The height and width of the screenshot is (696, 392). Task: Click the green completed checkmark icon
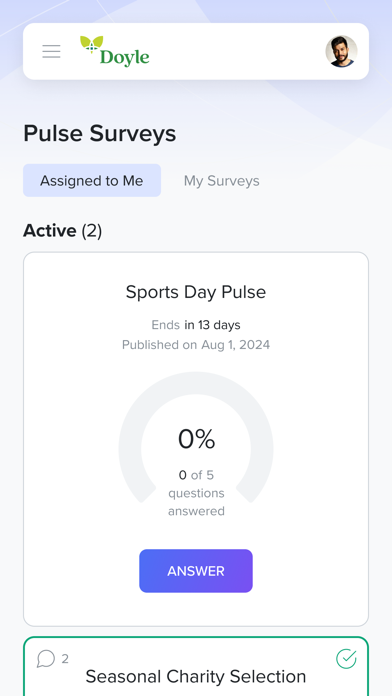point(346,658)
